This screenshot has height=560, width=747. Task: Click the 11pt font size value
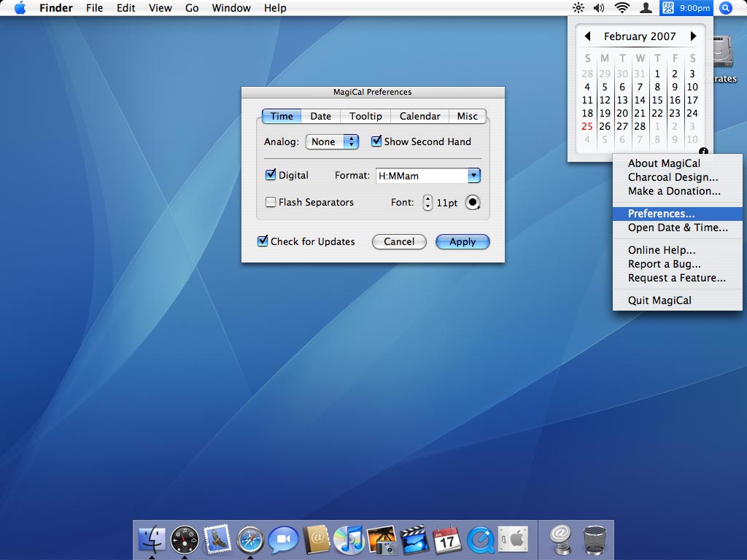point(447,203)
